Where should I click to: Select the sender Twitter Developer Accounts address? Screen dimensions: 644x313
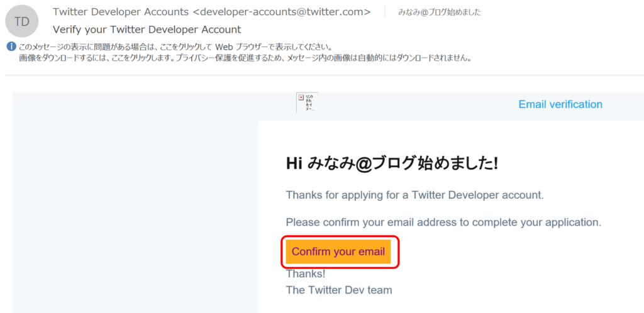(211, 13)
